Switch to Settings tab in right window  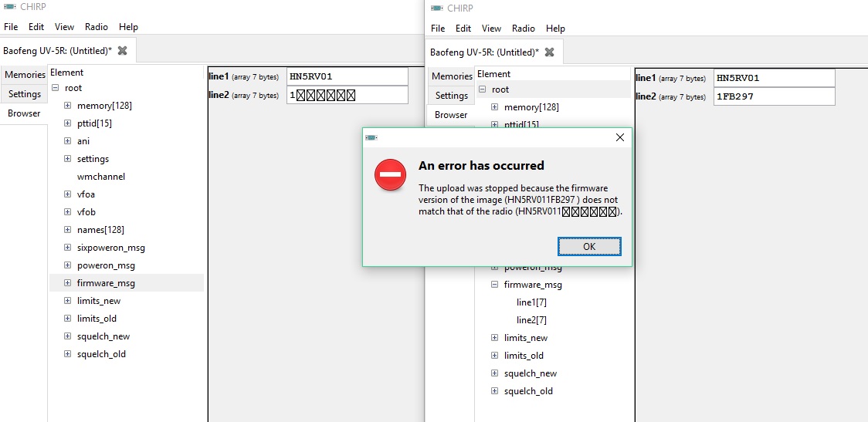tap(452, 96)
